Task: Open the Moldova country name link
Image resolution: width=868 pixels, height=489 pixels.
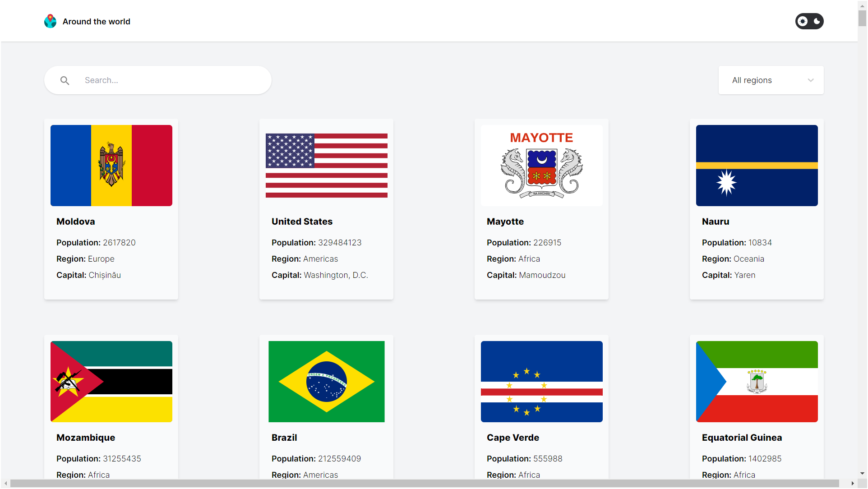Action: [x=76, y=221]
